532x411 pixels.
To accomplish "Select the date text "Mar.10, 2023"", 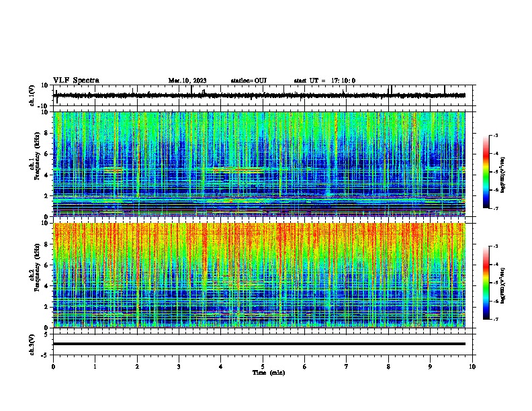I will pos(187,81).
